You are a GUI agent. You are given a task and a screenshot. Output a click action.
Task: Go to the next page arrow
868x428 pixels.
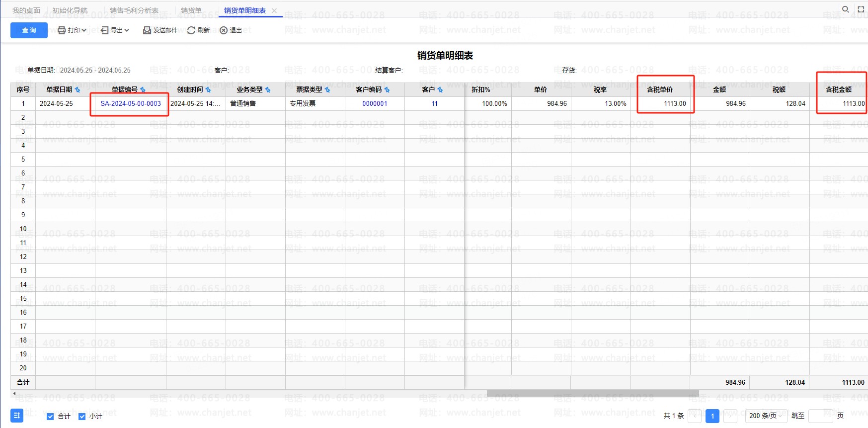point(730,416)
